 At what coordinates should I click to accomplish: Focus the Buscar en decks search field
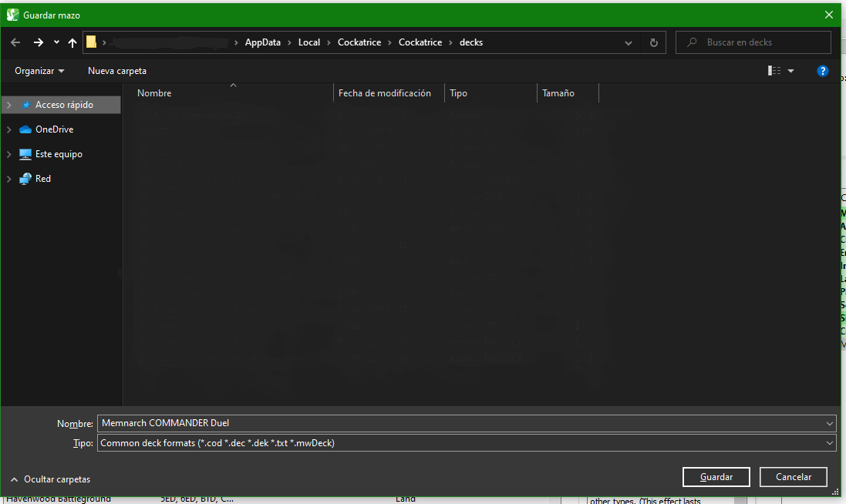[x=753, y=42]
